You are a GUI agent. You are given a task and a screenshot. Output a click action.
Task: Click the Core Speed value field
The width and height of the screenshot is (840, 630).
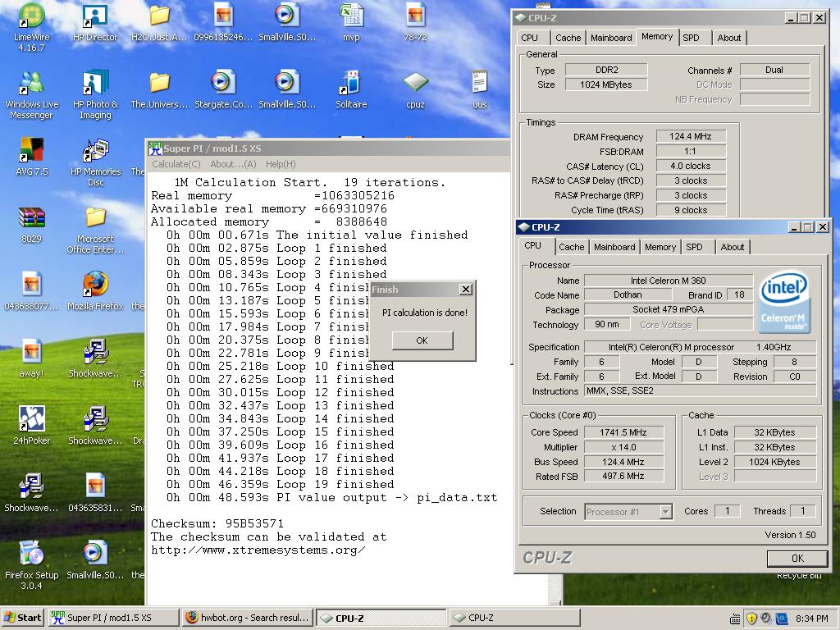pyautogui.click(x=623, y=432)
